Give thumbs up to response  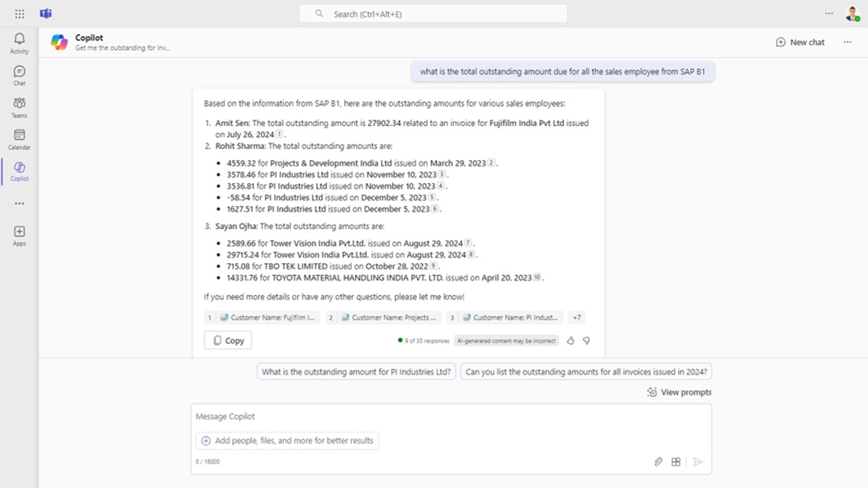570,341
